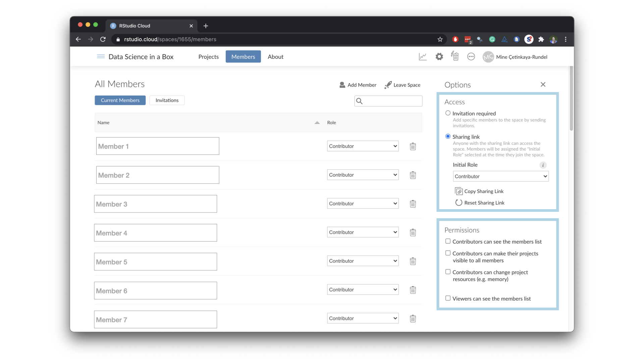Image resolution: width=644 pixels, height=362 pixels.
Task: Open role dropdown for Member 1
Action: point(363,146)
